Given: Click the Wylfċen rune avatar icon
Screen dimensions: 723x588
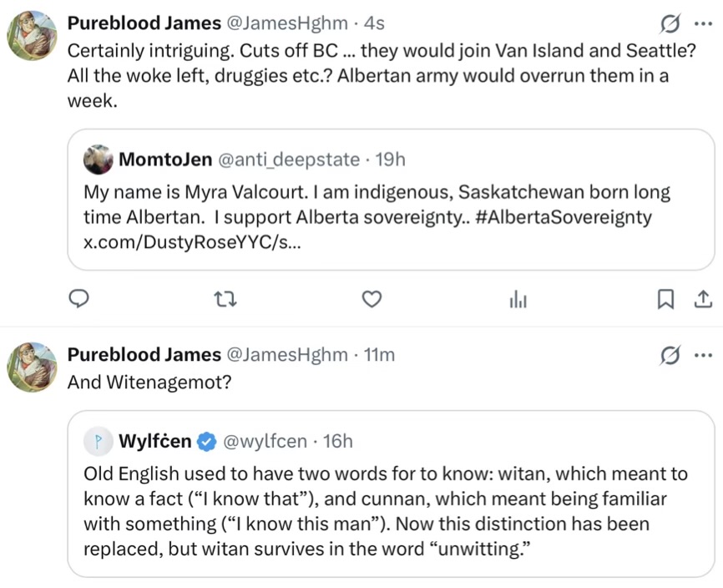Looking at the screenshot, I should (99, 440).
